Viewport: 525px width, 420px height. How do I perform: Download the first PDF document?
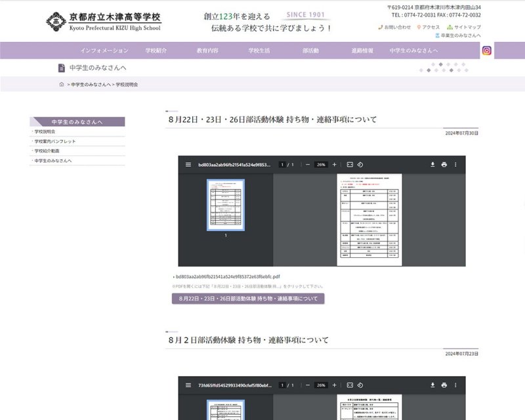click(x=432, y=165)
